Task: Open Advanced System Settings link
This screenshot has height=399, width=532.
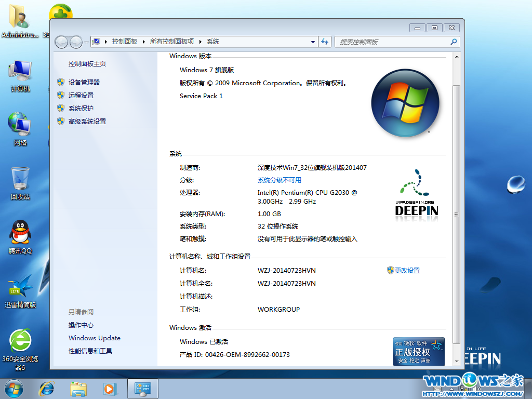Action: (x=87, y=121)
